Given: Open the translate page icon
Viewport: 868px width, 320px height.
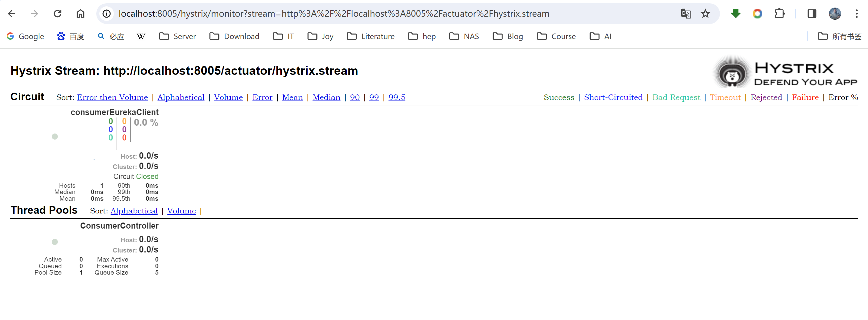Looking at the screenshot, I should coord(685,14).
